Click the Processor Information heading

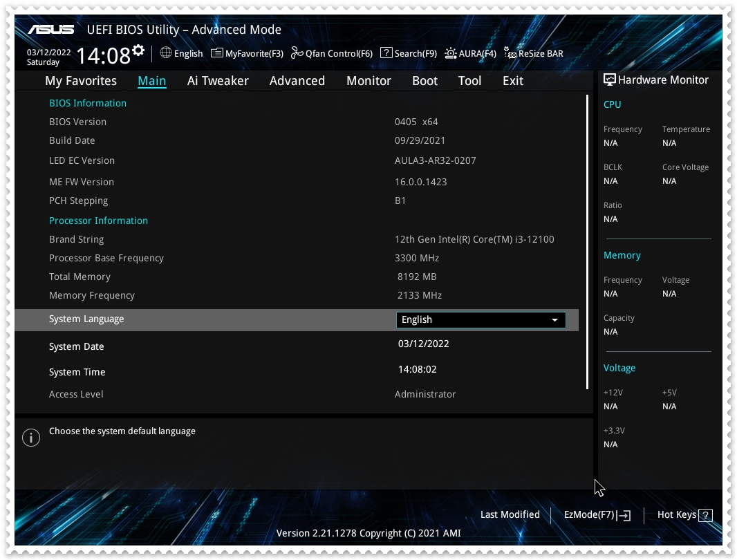pyautogui.click(x=98, y=221)
